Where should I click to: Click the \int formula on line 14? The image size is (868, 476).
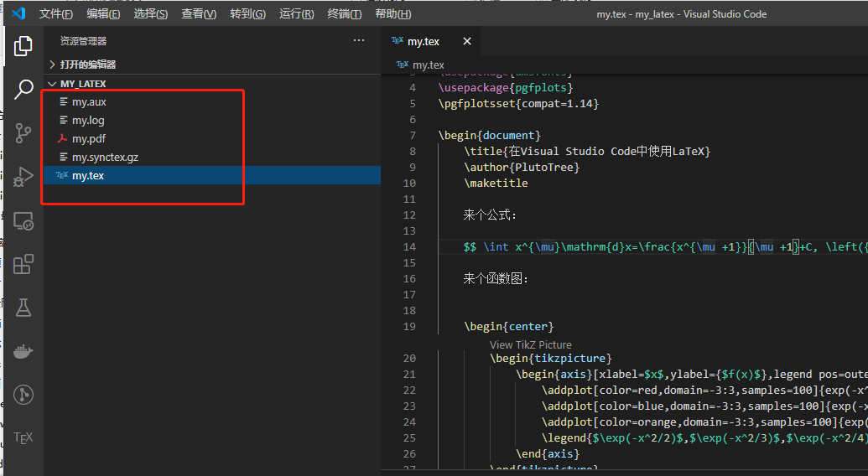(x=665, y=246)
